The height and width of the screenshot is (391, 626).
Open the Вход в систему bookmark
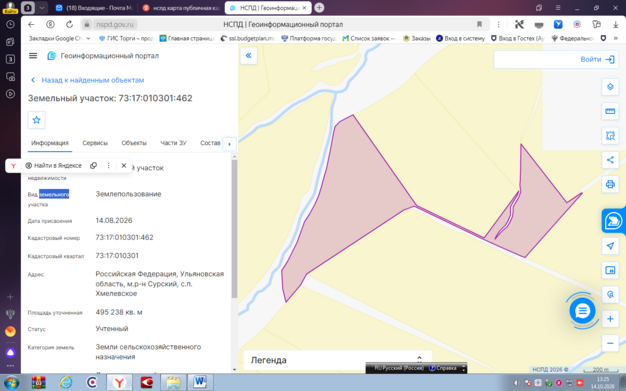pyautogui.click(x=460, y=38)
